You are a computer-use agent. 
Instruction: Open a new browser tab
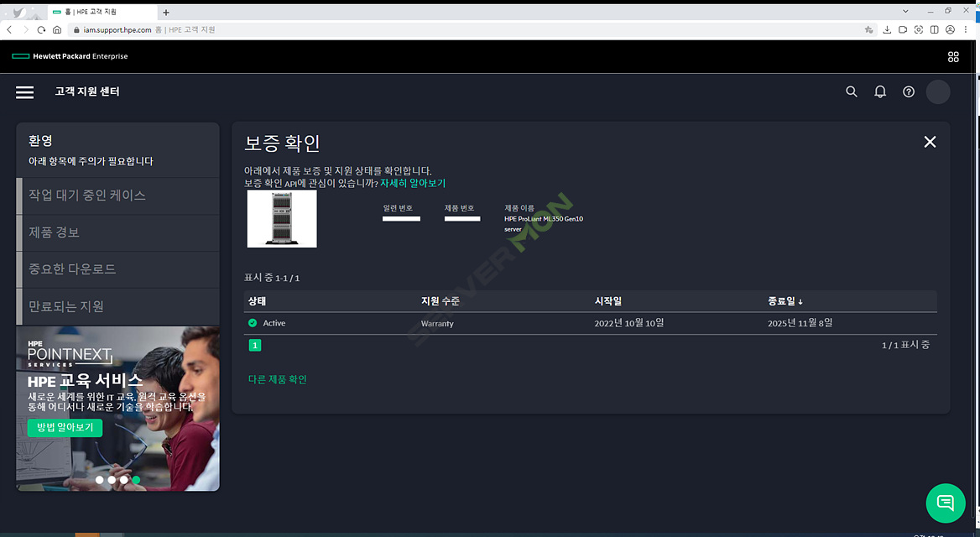pos(165,13)
